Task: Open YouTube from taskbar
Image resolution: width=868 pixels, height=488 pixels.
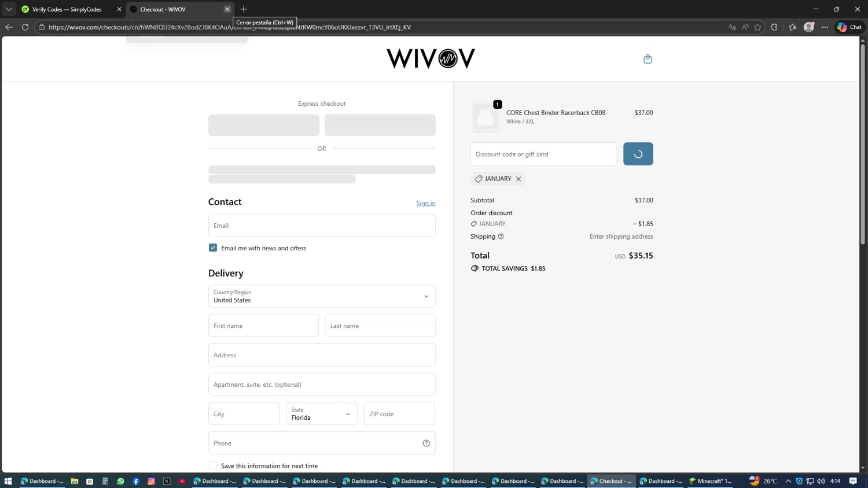Action: pyautogui.click(x=182, y=481)
